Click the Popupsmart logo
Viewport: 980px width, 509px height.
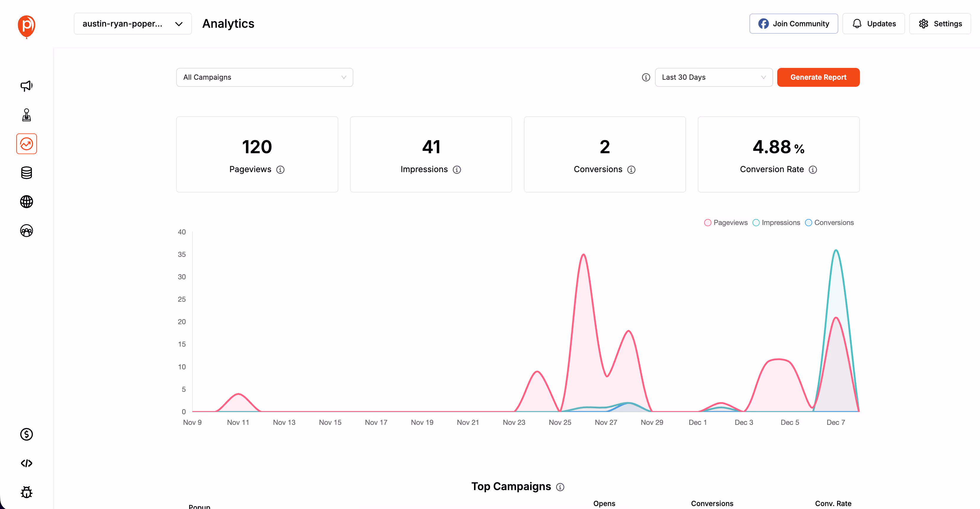[26, 26]
